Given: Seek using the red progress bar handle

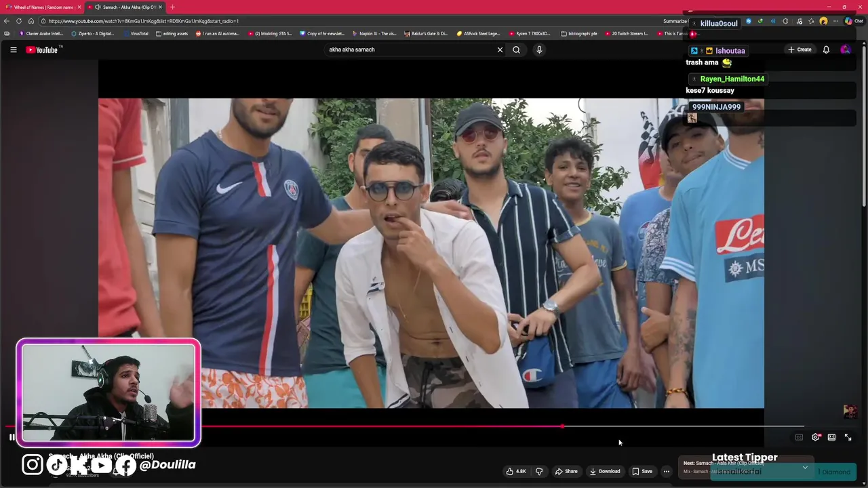Looking at the screenshot, I should pyautogui.click(x=562, y=426).
